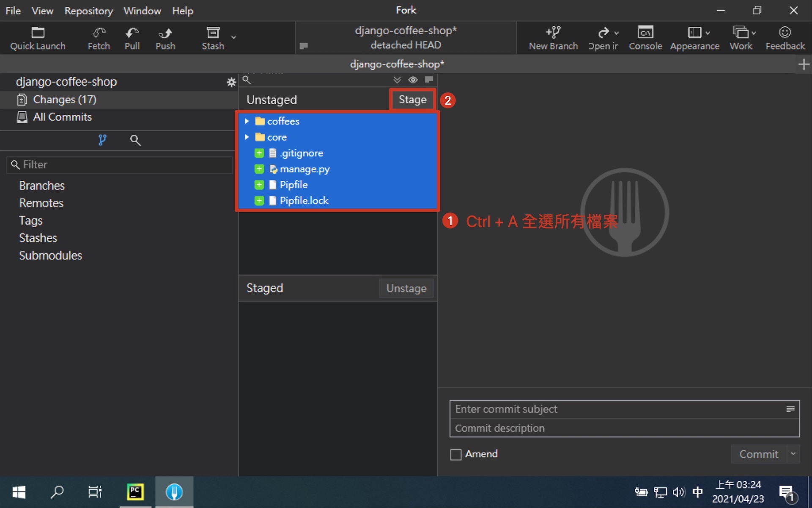This screenshot has width=812, height=508.
Task: Click the expand-all chevrons icon in file list
Action: (x=397, y=80)
